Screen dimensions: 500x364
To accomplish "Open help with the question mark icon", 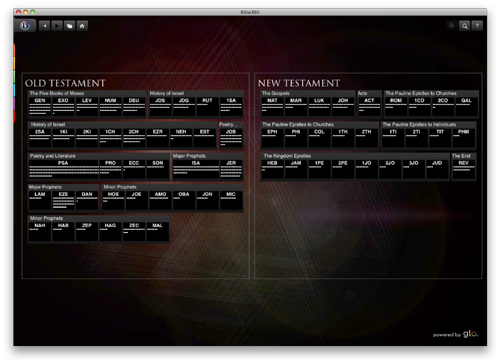I will point(477,26).
